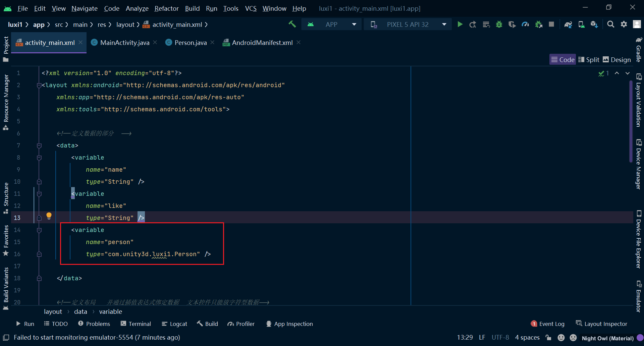
Task: Open the Favorites side panel
Action: click(x=6, y=240)
